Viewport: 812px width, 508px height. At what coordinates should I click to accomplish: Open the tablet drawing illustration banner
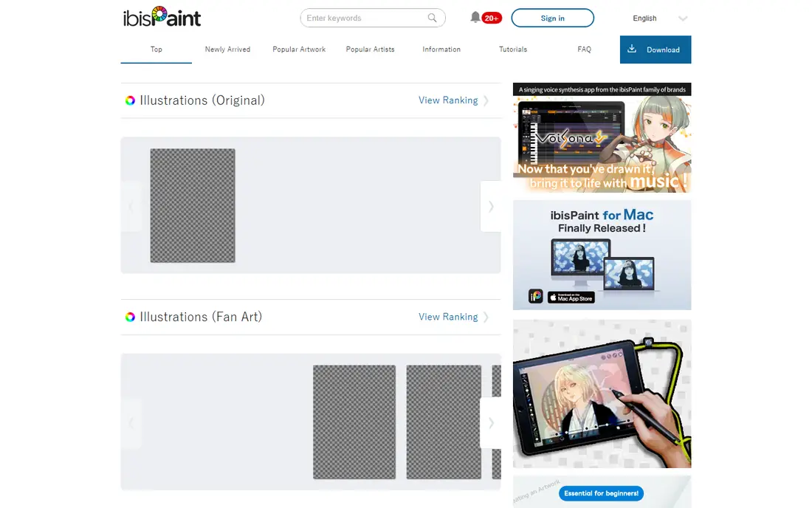pos(602,394)
